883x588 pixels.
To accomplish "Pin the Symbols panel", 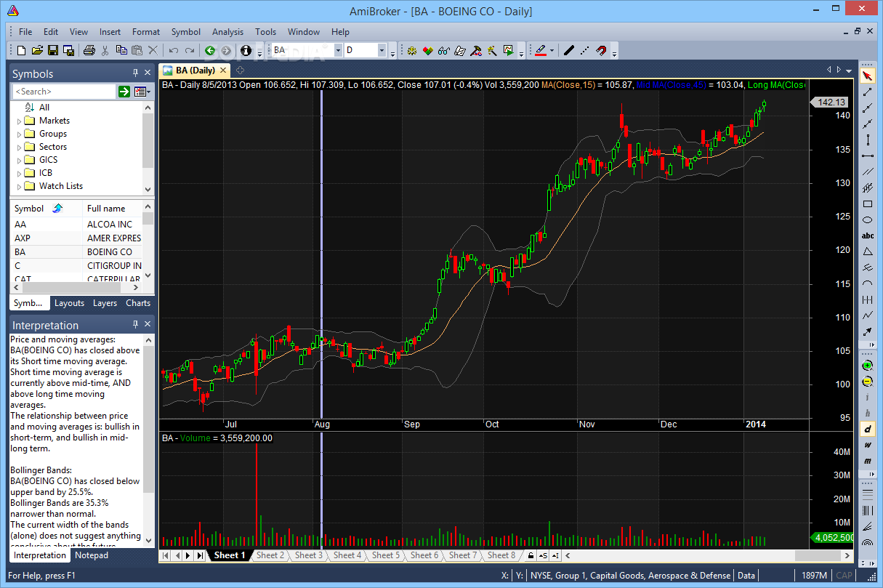I will tap(135, 73).
